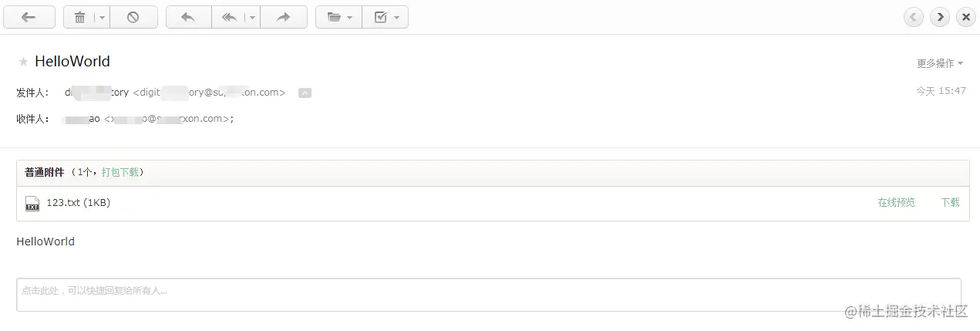Open the delete options dropdown arrow
Image resolution: width=980 pixels, height=331 pixels.
[x=103, y=17]
